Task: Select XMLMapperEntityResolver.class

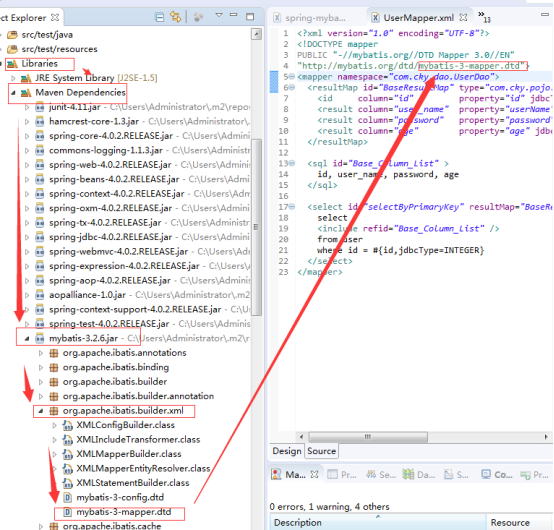Action: pyautogui.click(x=143, y=469)
